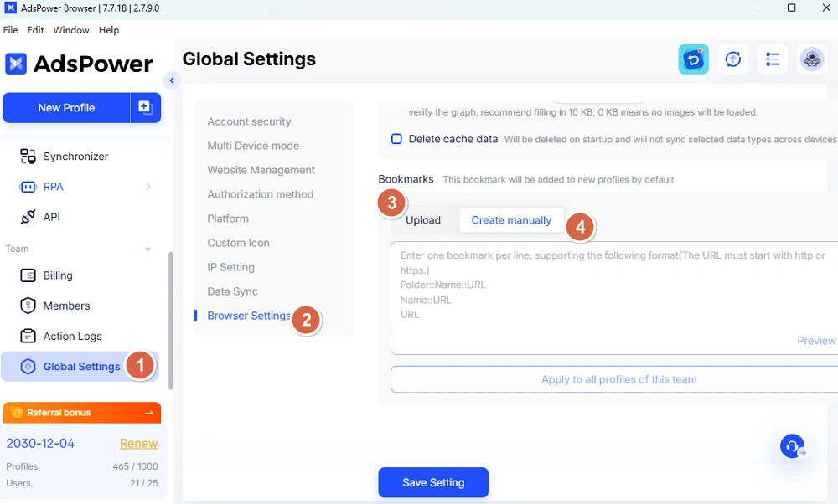Screen dimensions: 838x504
Task: Open the user avatar profile icon
Action: 811,59
